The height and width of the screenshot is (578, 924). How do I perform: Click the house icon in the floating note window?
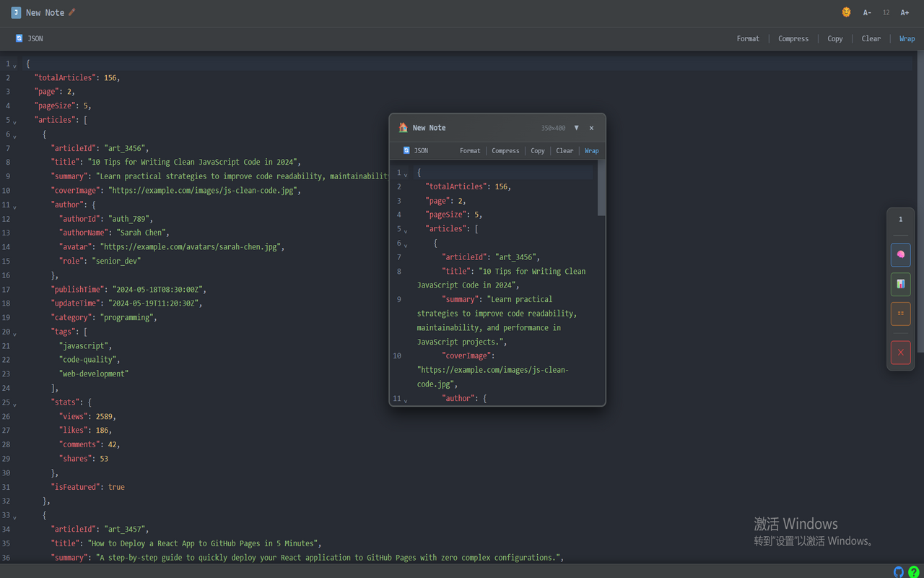point(403,127)
